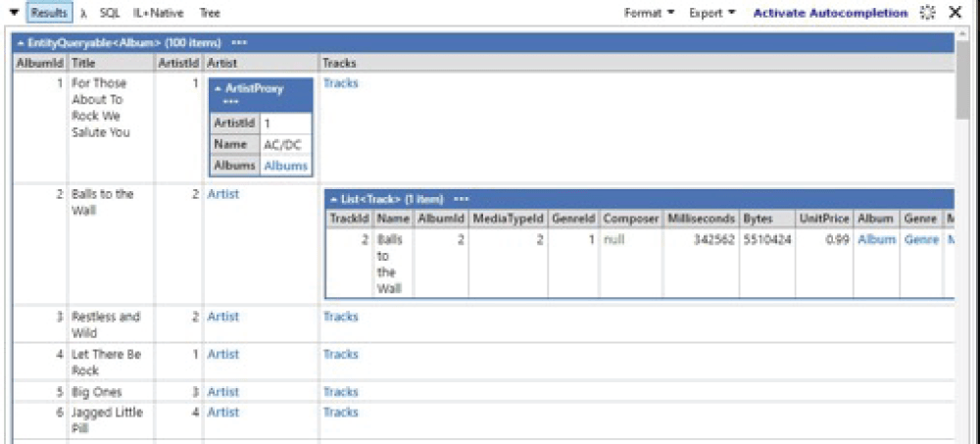980x444 pixels.
Task: Collapse the List<Track> header triangle
Action: click(334, 200)
